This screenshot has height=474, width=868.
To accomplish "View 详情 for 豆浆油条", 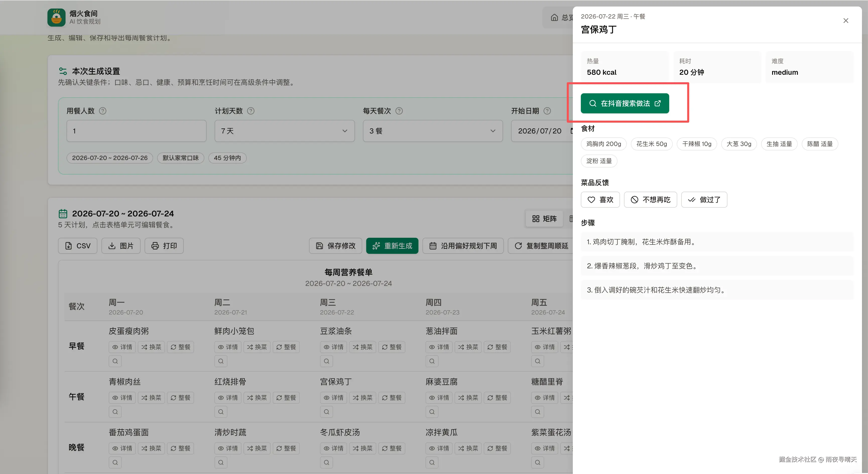I will tap(333, 347).
